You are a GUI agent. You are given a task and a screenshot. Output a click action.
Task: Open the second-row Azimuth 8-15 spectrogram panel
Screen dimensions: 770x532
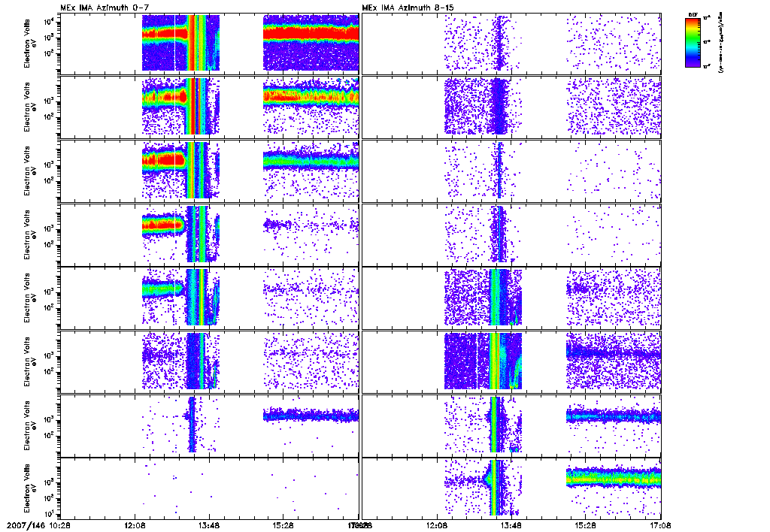pyautogui.click(x=511, y=107)
